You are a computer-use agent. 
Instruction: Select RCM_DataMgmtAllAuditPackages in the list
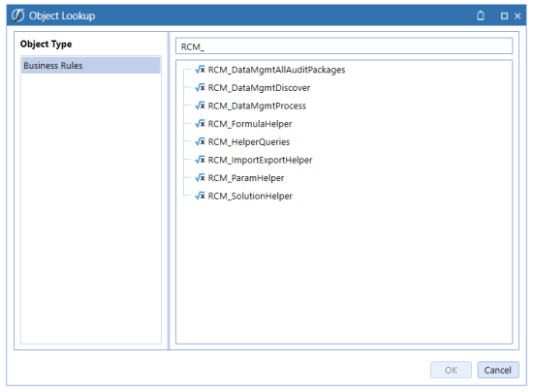[276, 70]
